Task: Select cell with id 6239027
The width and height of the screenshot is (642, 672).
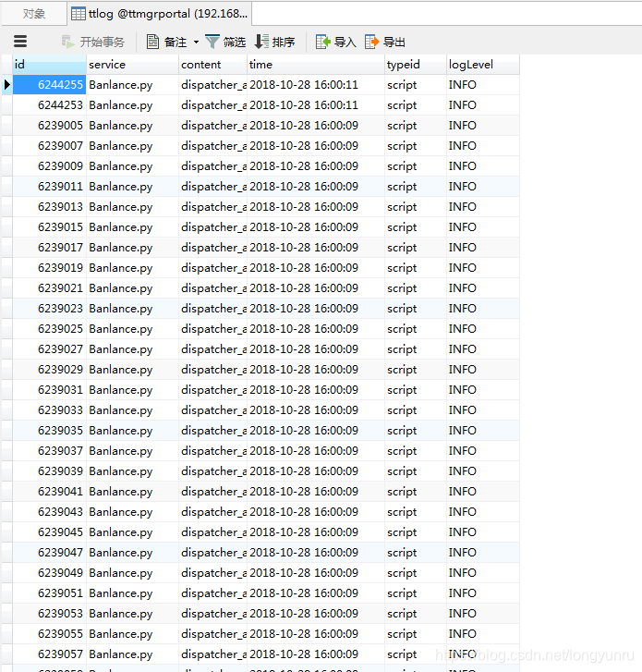Action: [x=49, y=349]
